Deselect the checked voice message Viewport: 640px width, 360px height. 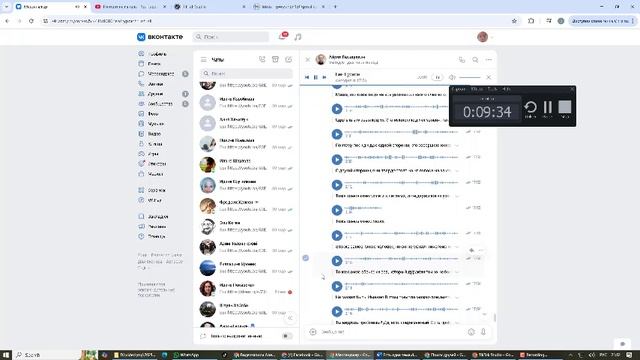[x=306, y=258]
